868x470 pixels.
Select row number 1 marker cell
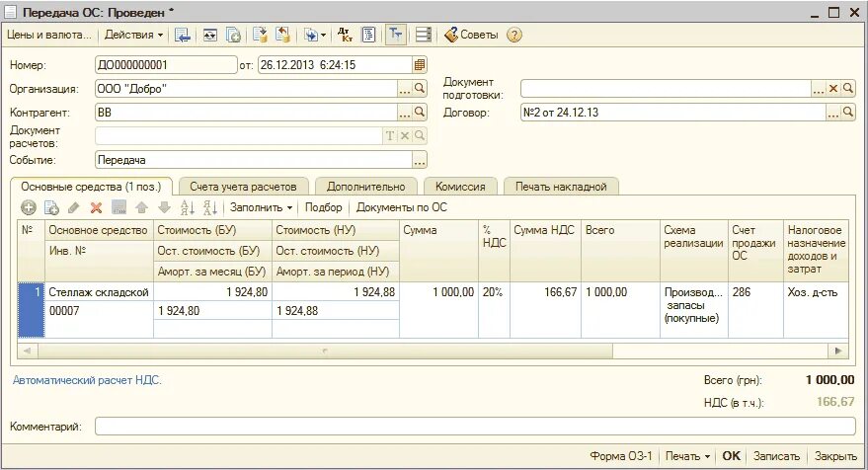pyautogui.click(x=31, y=310)
